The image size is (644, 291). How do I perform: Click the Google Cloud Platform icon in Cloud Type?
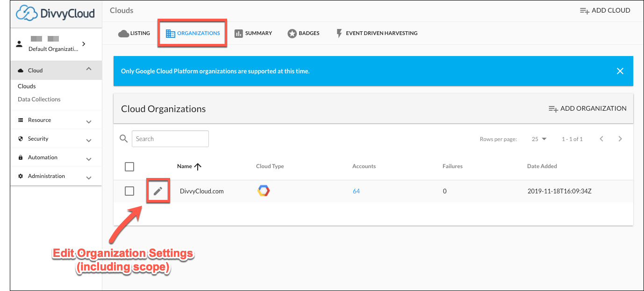[264, 191]
